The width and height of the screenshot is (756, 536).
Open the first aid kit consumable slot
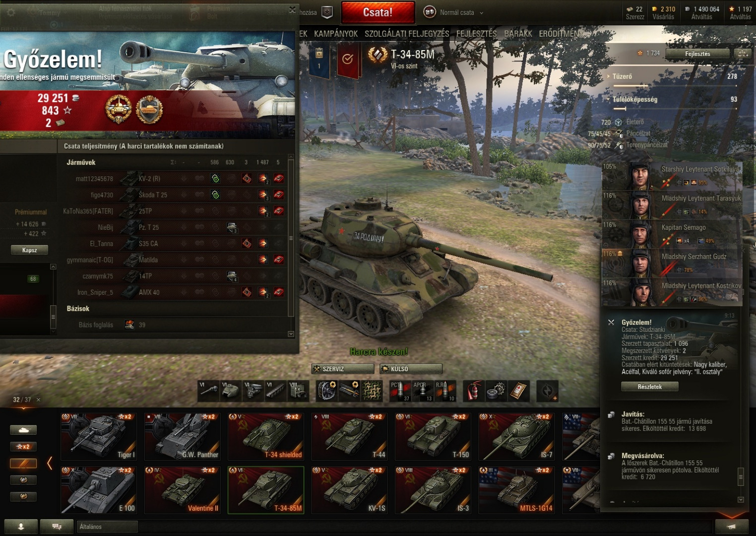pos(518,391)
